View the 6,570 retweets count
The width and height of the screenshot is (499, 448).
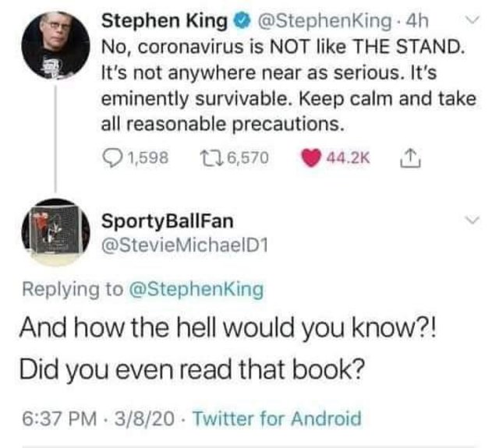tap(248, 158)
